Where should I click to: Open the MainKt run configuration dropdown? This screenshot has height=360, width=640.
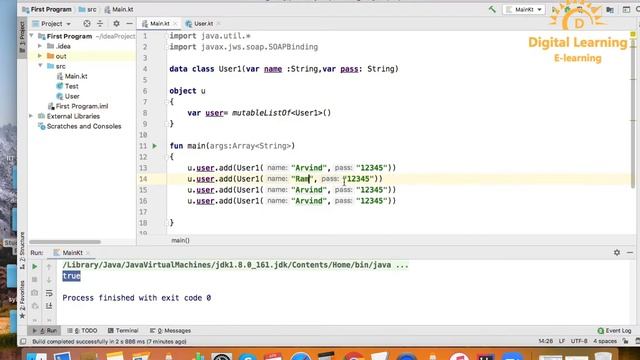524,9
